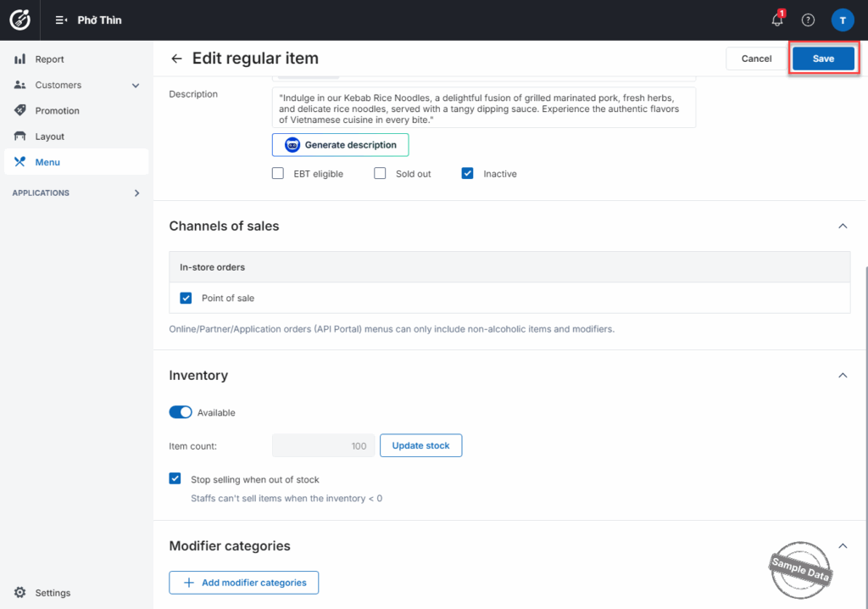
Task: Click in the Description text field
Action: pos(483,108)
